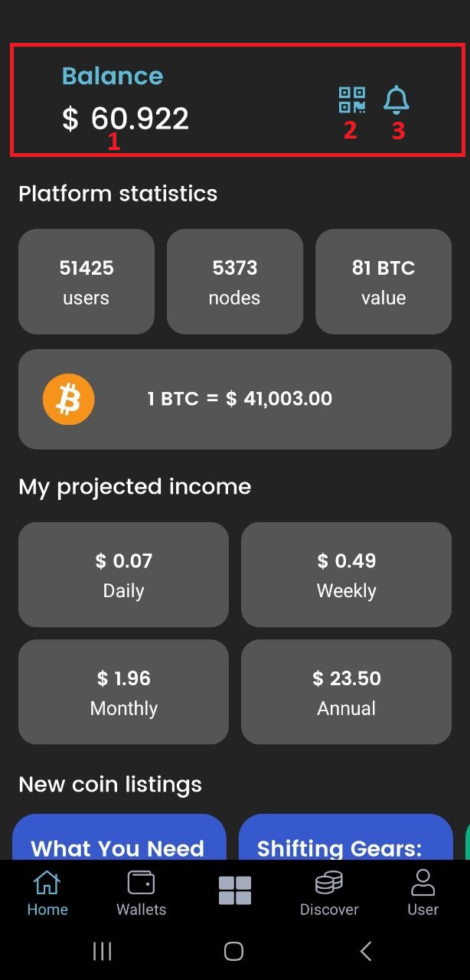The image size is (470, 980).
Task: Open the Monthly projected income card
Action: point(123,692)
